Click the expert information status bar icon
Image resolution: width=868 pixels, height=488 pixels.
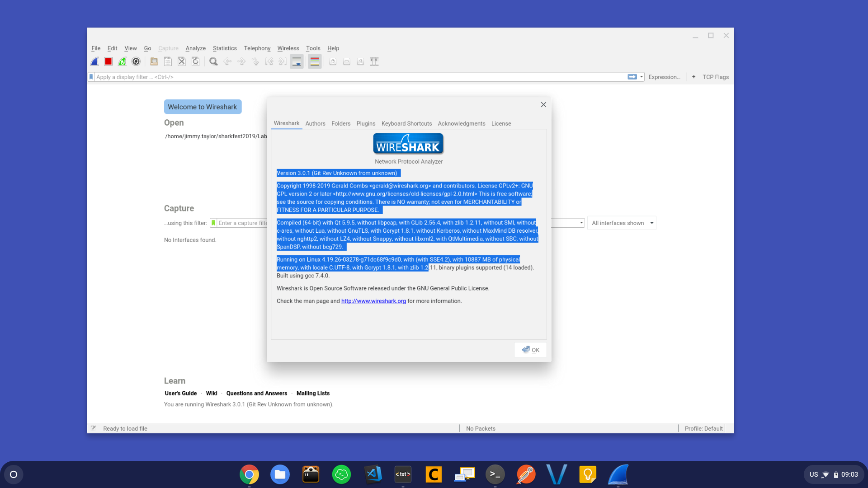(94, 428)
